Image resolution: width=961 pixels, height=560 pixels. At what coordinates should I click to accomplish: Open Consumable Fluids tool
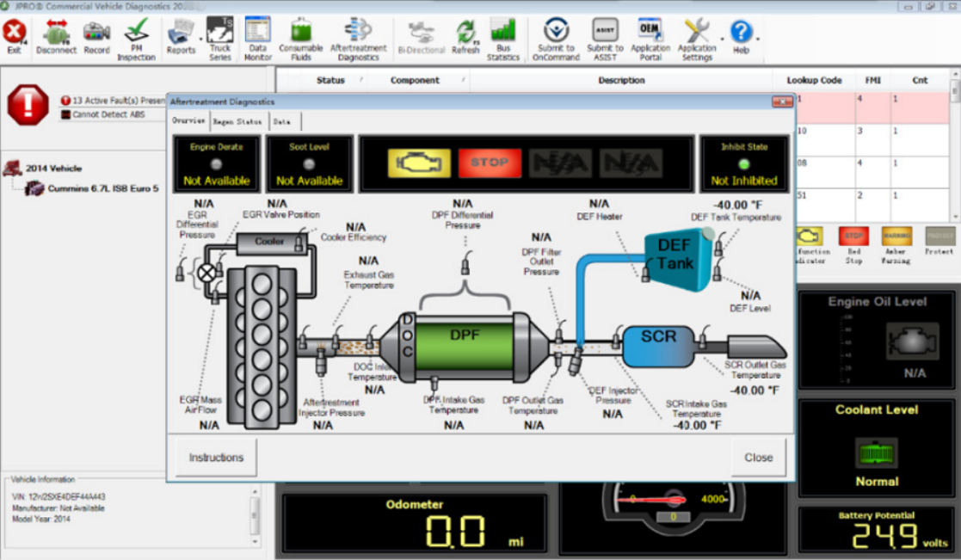pyautogui.click(x=301, y=40)
